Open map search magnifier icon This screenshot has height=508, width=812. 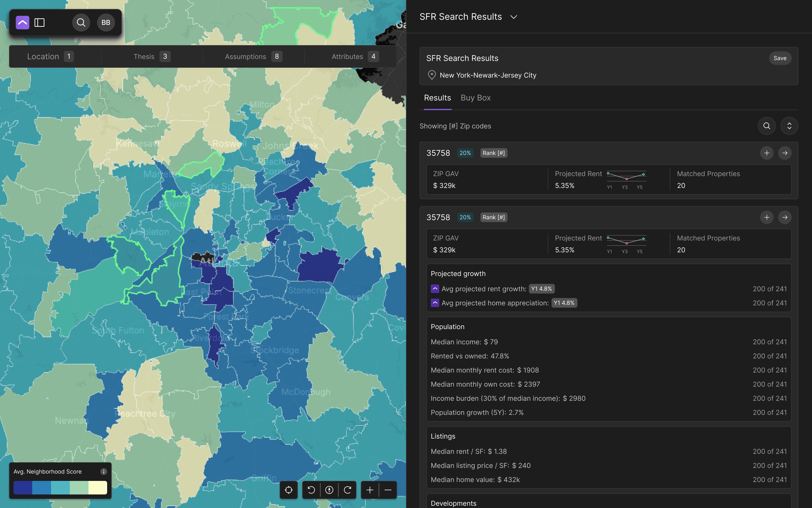(x=81, y=23)
